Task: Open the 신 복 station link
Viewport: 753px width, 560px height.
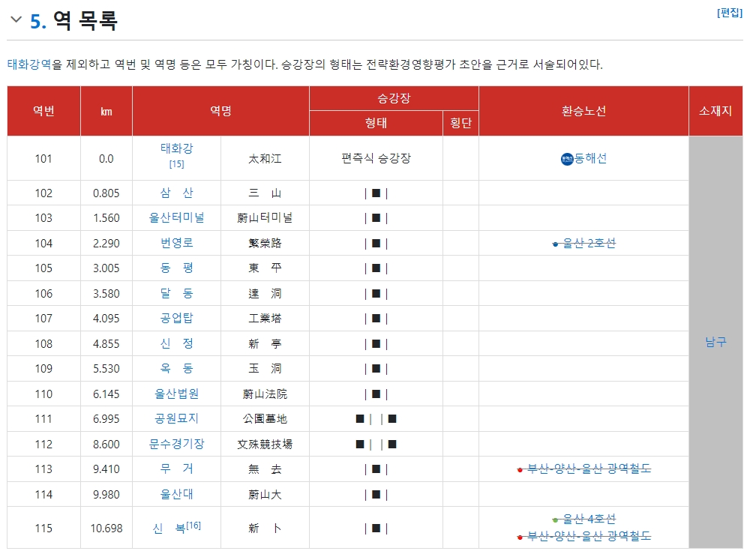Action: pos(169,529)
